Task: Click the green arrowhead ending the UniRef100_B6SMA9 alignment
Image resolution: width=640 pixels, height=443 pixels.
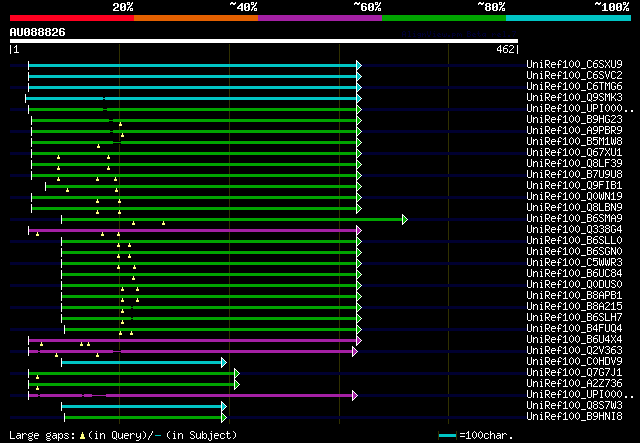Action: coord(405,220)
